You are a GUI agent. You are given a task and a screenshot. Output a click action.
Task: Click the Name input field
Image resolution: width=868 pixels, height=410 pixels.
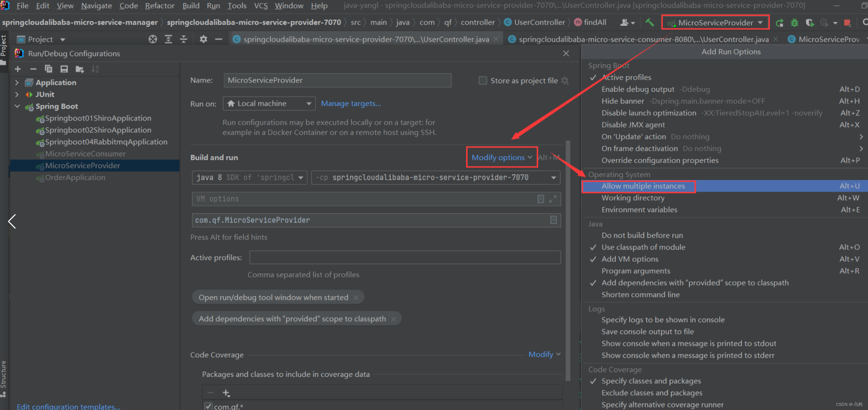337,81
